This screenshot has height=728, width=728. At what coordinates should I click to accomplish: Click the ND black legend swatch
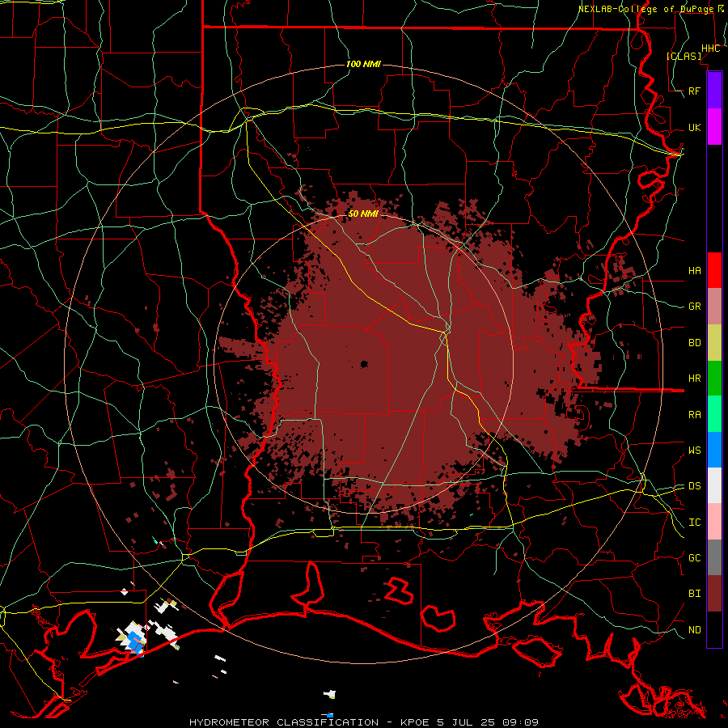pyautogui.click(x=714, y=629)
